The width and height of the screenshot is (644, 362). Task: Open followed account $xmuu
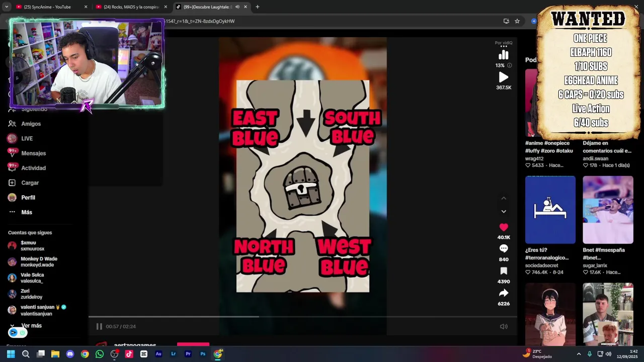tap(32, 246)
